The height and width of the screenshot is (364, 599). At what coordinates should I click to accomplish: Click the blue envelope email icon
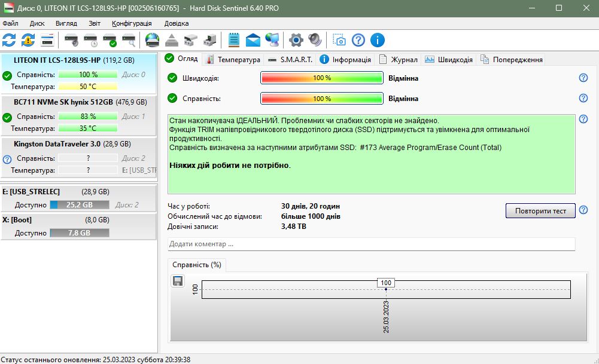tap(253, 40)
